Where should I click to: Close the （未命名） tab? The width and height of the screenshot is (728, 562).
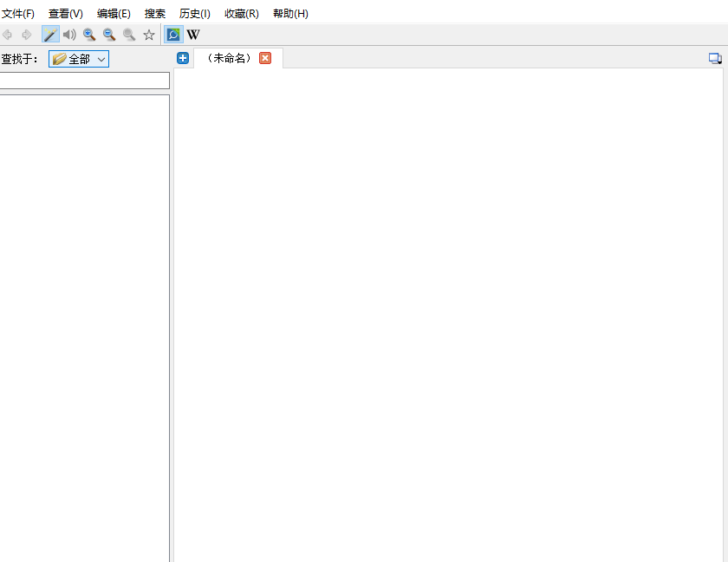coord(265,58)
